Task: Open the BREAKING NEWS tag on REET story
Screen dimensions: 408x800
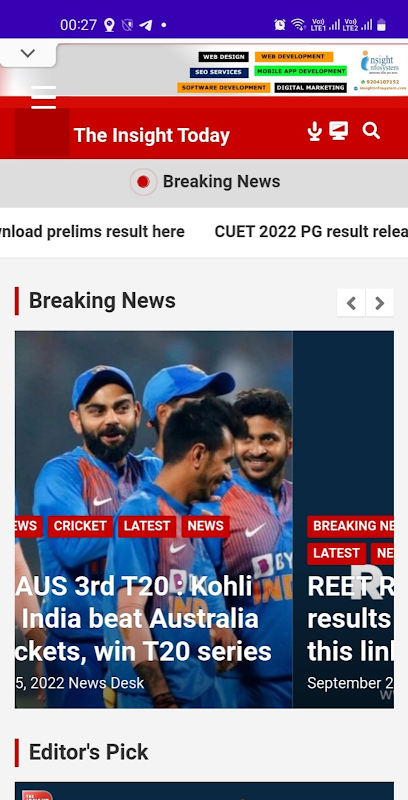Action: pos(350,526)
